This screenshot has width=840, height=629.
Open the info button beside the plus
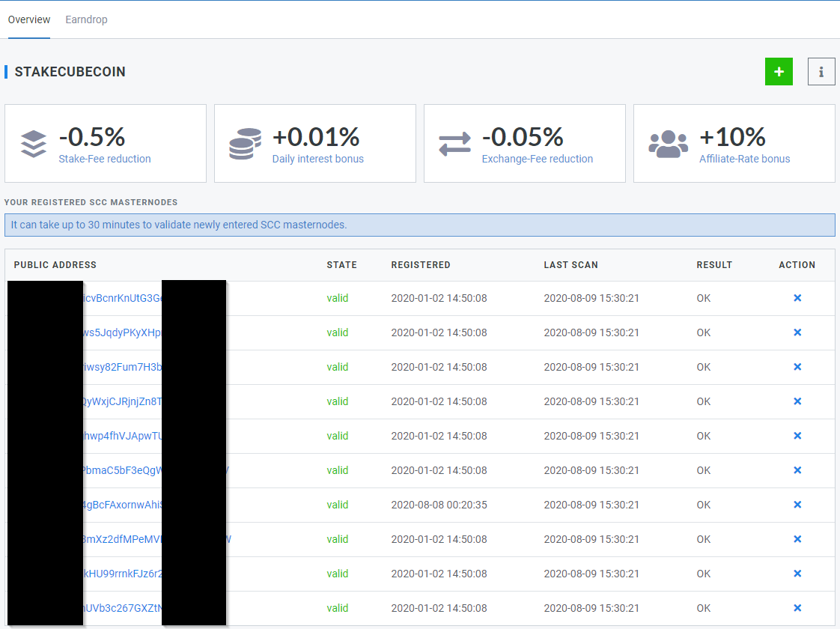point(821,71)
